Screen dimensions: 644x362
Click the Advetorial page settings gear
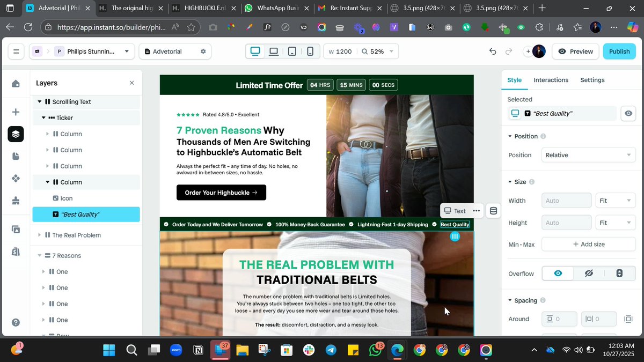pyautogui.click(x=203, y=51)
